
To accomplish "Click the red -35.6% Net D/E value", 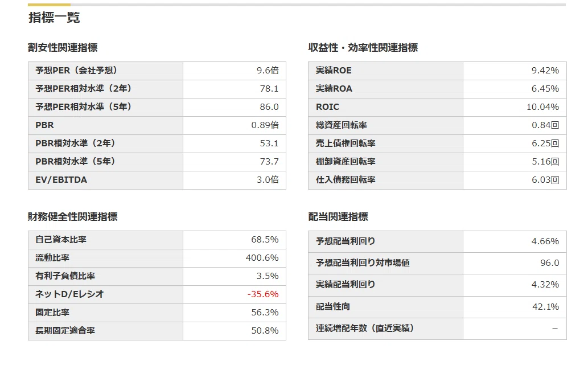I will pos(263,294).
